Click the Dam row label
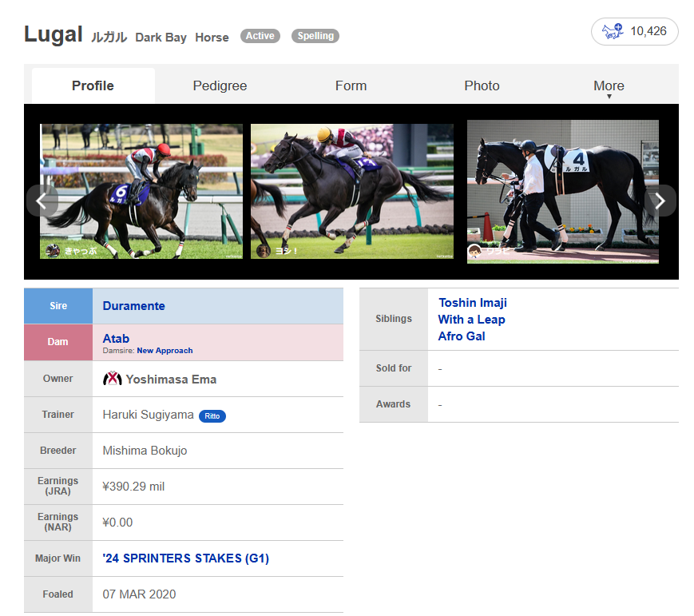The image size is (694, 616). tap(58, 342)
